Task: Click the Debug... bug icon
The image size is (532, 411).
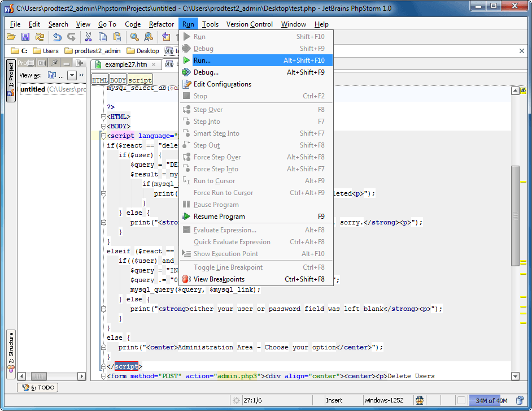Action: (x=186, y=72)
